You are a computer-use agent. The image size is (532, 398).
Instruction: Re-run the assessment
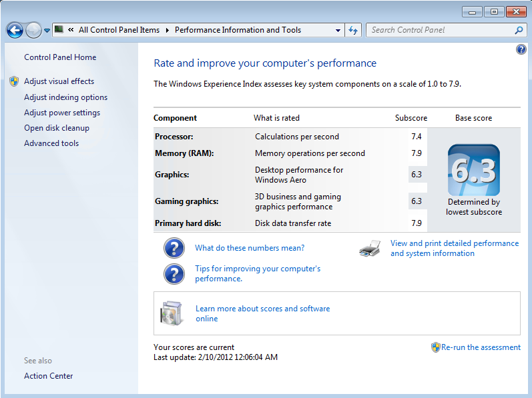click(481, 347)
